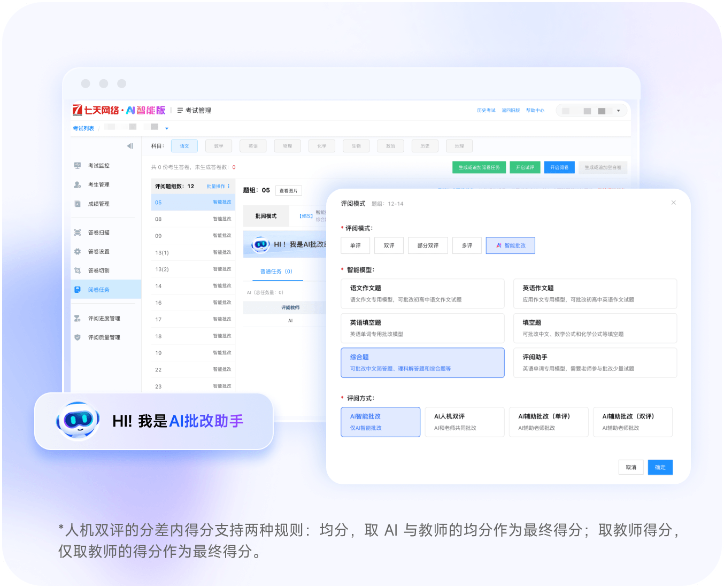This screenshot has width=724, height=588.
Task: Choose the 英语作文题 model card
Action: point(595,293)
